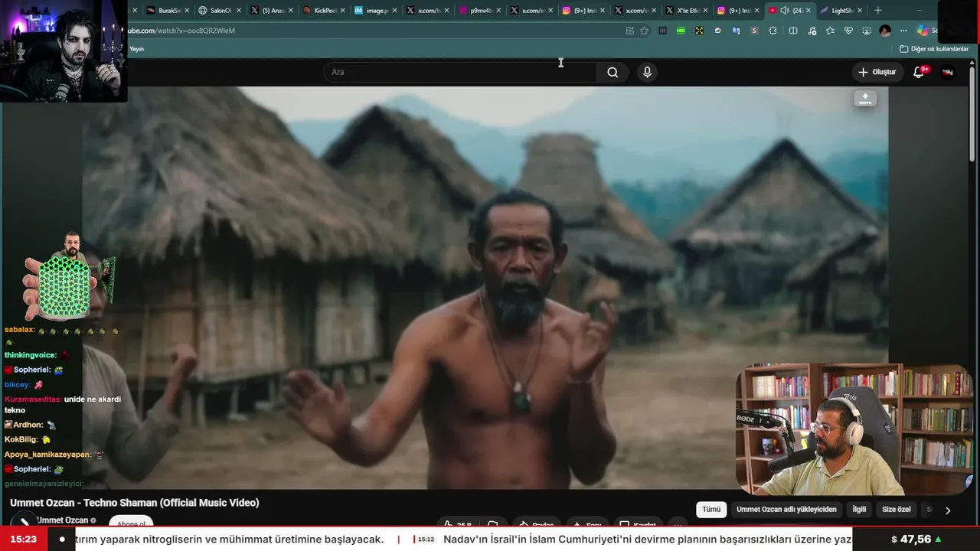Start voice search with the microphone icon
The height and width of the screenshot is (551, 980).
(x=647, y=72)
